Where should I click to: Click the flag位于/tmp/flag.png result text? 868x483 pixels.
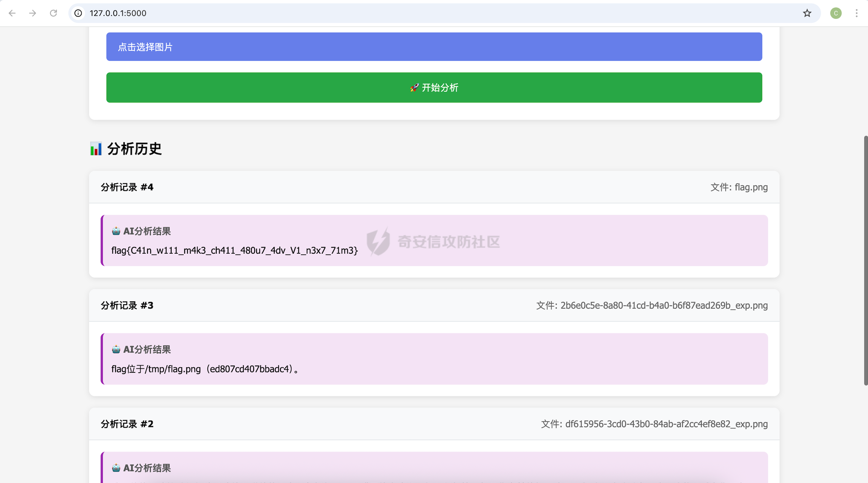tap(205, 369)
